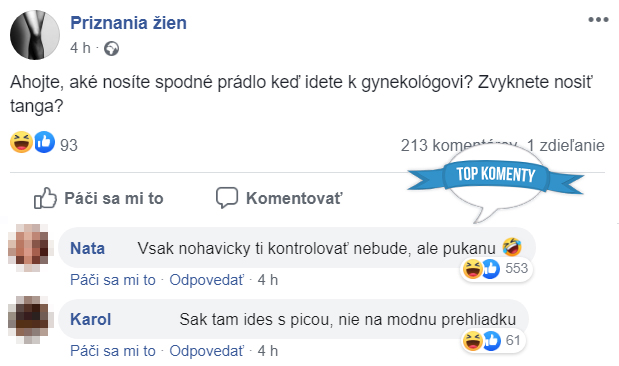Screen dimensions: 619x366
Task: Click the 4 h post timestamp
Action: pos(80,48)
